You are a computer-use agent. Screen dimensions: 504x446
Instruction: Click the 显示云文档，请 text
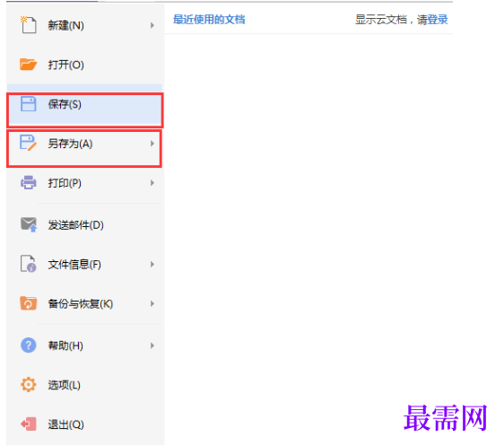pos(391,20)
